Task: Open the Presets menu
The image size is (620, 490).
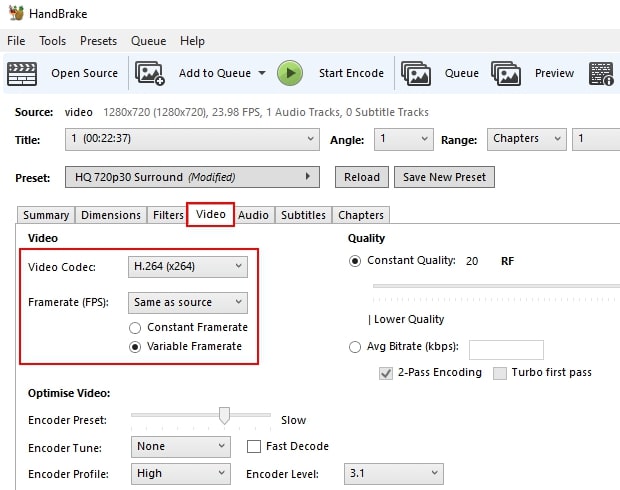Action: 98,41
